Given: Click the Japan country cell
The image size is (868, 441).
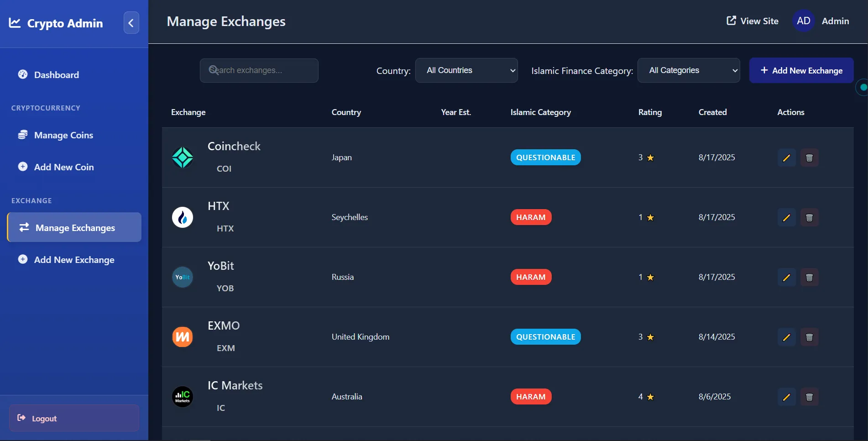Looking at the screenshot, I should coord(341,157).
